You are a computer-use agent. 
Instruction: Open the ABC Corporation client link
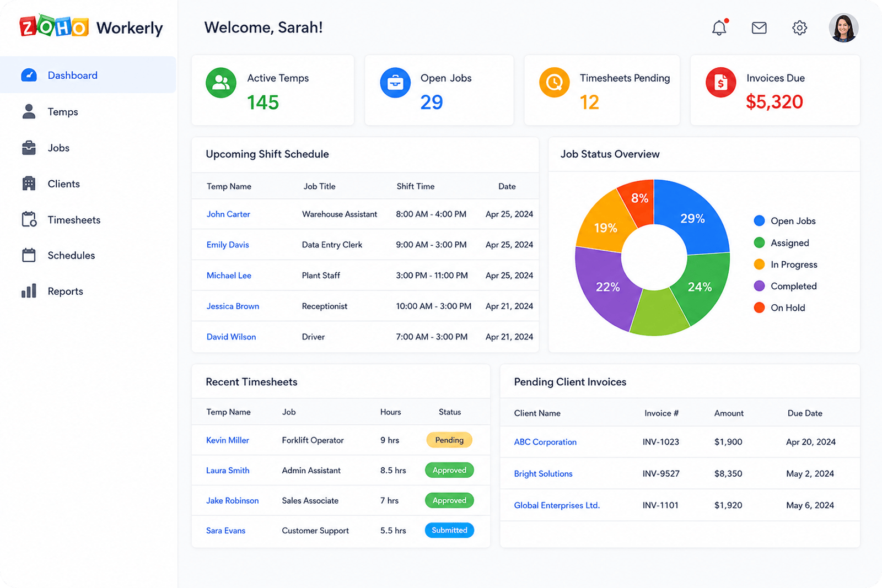point(545,442)
